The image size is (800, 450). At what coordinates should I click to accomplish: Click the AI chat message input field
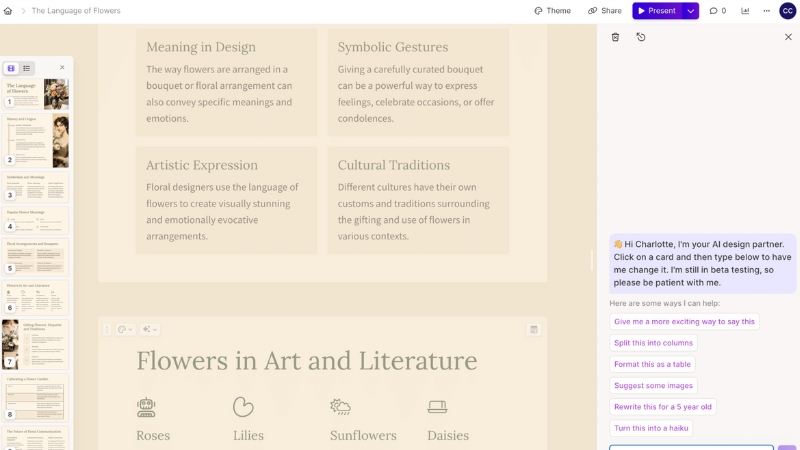pos(691,446)
